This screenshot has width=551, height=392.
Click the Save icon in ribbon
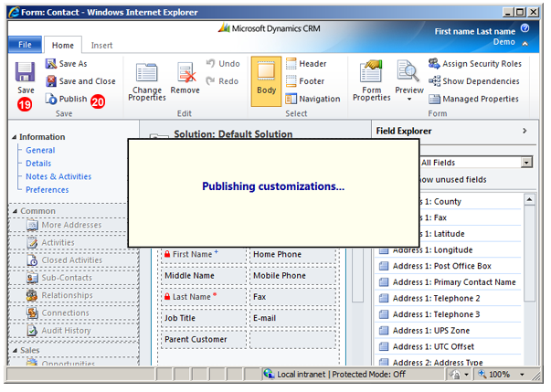tap(26, 74)
